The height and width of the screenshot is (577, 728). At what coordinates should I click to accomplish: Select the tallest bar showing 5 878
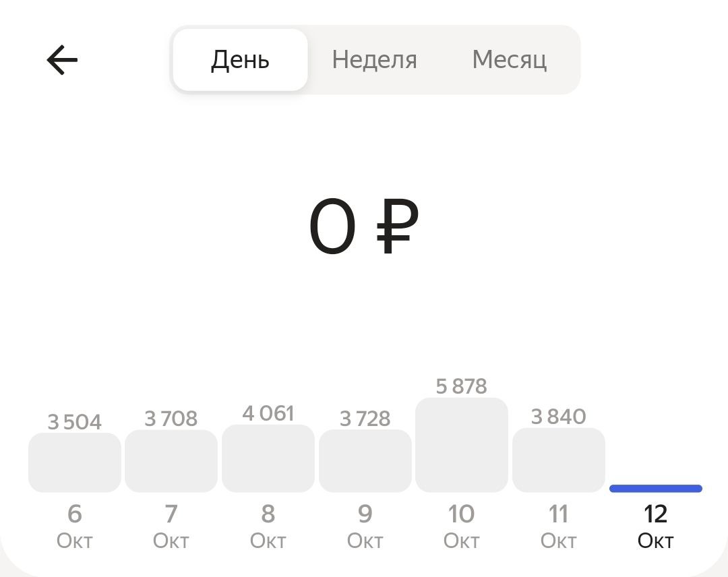pos(462,445)
